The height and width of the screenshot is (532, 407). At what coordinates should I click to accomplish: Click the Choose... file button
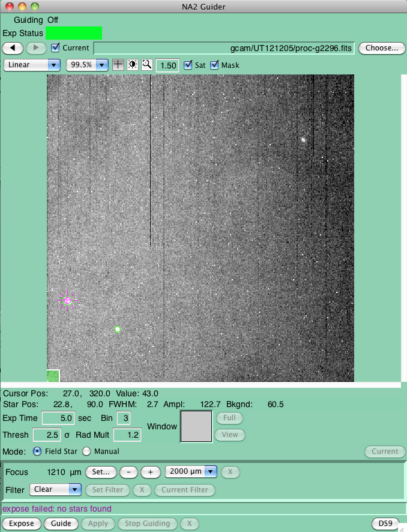(382, 48)
